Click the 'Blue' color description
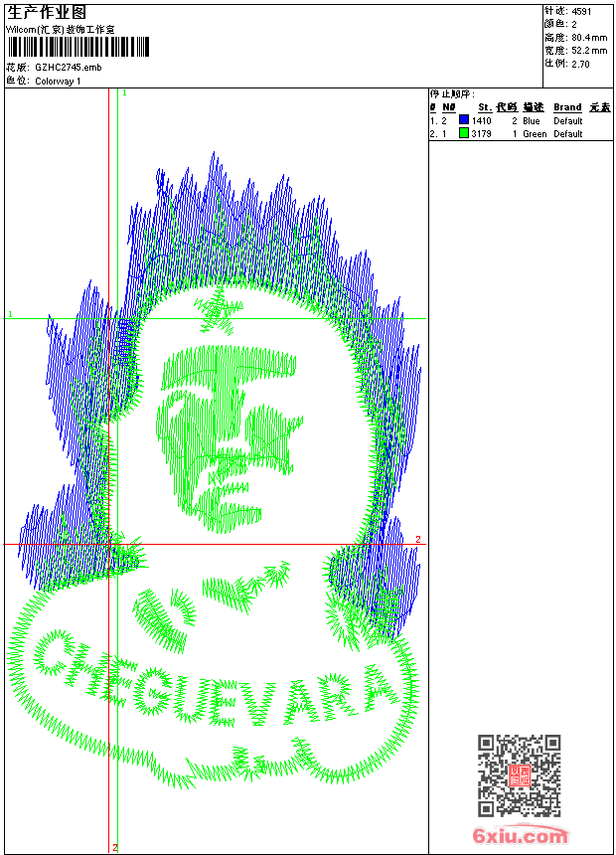Image resolution: width=616 pixels, height=855 pixels. coord(532,121)
